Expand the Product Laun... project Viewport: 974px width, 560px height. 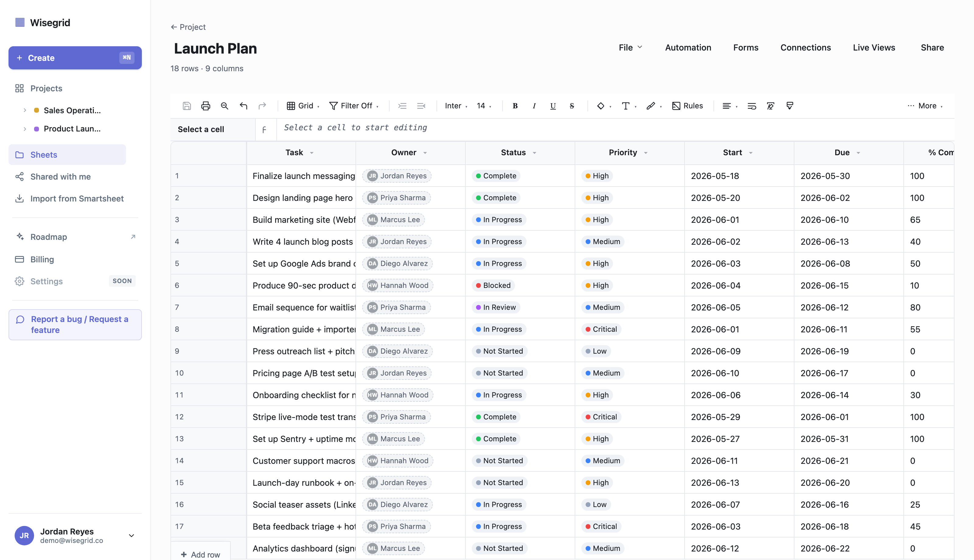click(25, 129)
